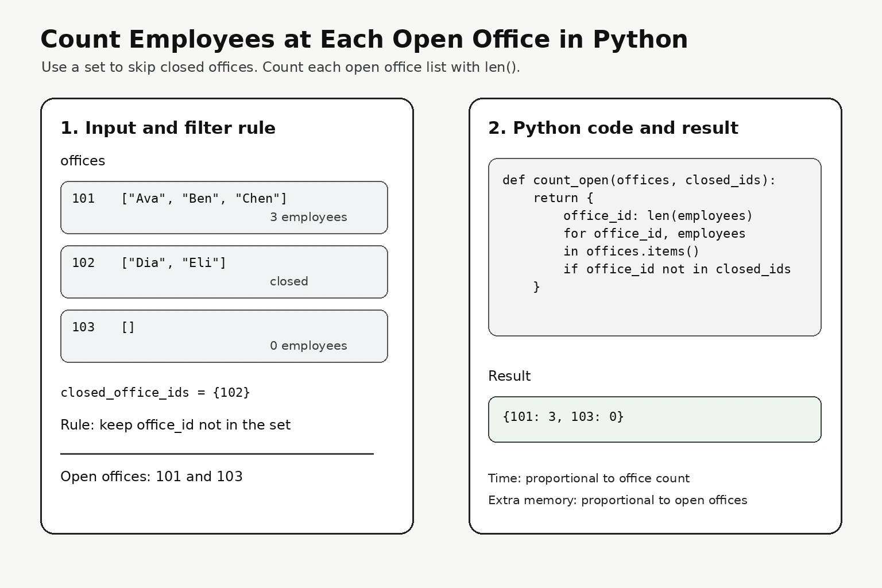Click the '3 employees' note

[x=308, y=217]
